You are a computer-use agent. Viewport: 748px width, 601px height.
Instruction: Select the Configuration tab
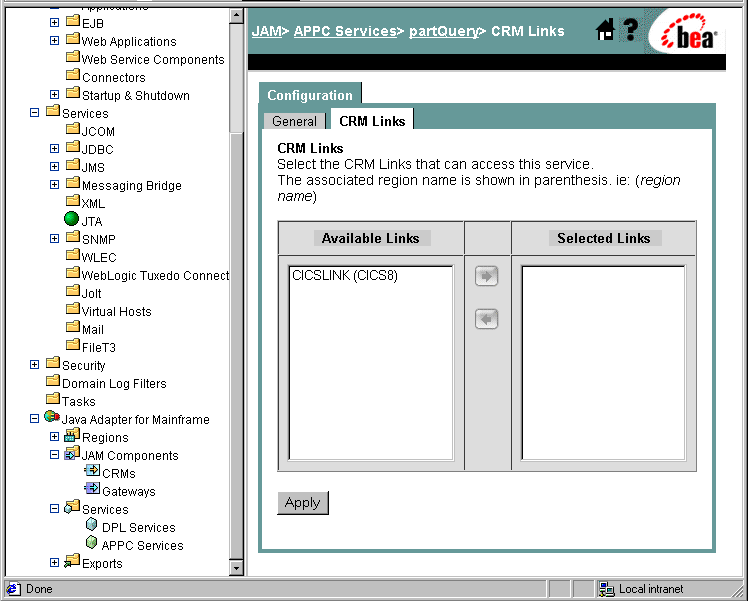(x=310, y=95)
